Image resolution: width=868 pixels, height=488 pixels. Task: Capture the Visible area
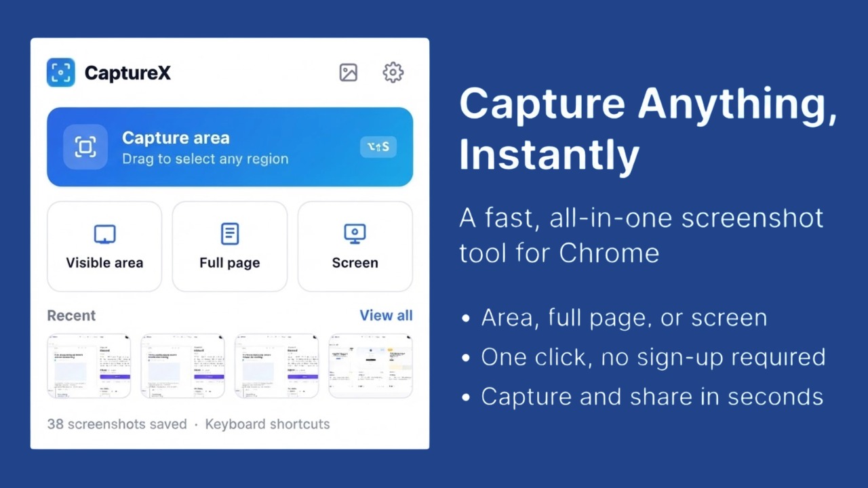(104, 247)
